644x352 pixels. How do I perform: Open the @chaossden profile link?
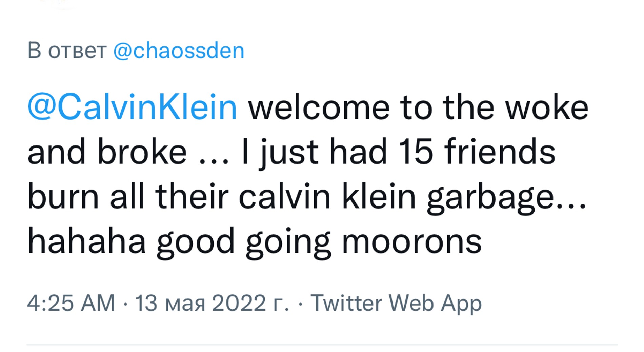pyautogui.click(x=179, y=51)
